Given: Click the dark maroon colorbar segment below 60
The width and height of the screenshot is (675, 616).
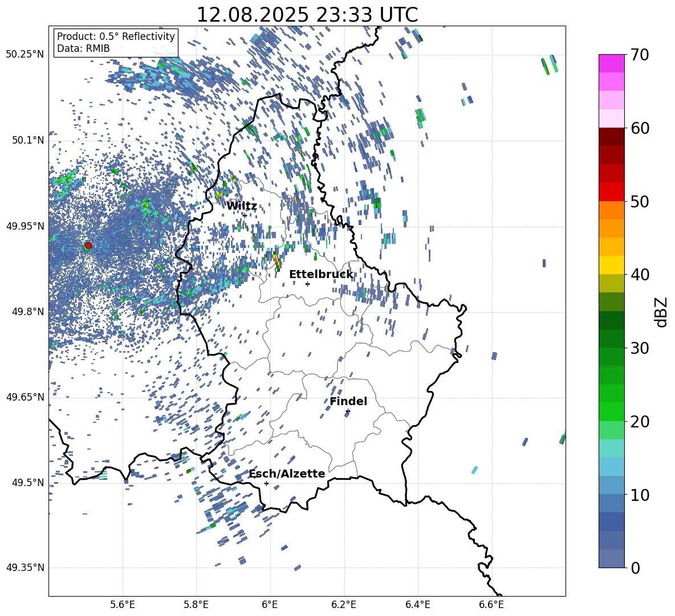Looking at the screenshot, I should point(611,137).
